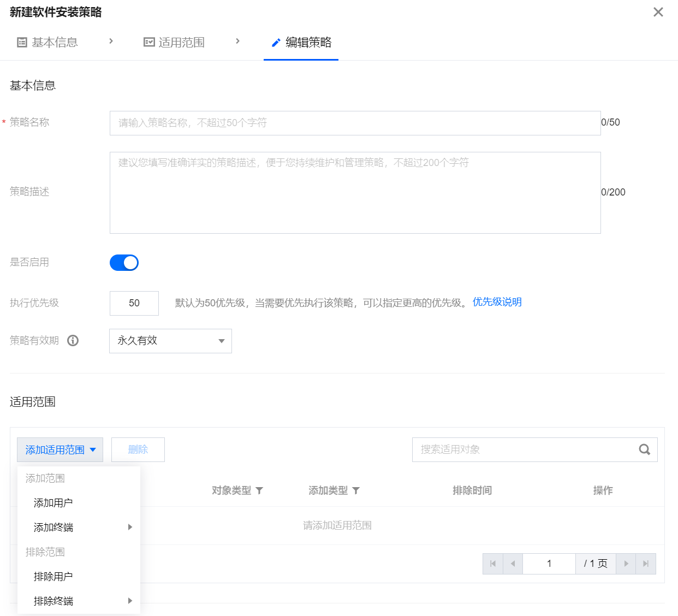The width and height of the screenshot is (678, 616).
Task: Jump to last page of table
Action: click(646, 564)
